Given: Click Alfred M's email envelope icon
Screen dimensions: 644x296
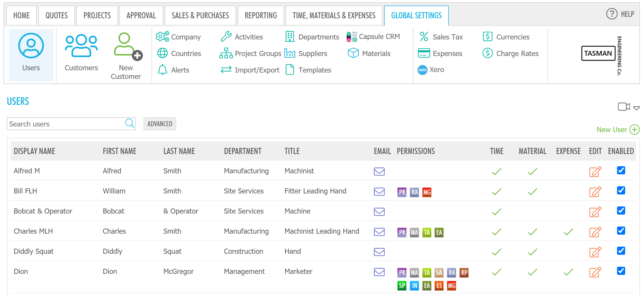Looking at the screenshot, I should pyautogui.click(x=379, y=172).
